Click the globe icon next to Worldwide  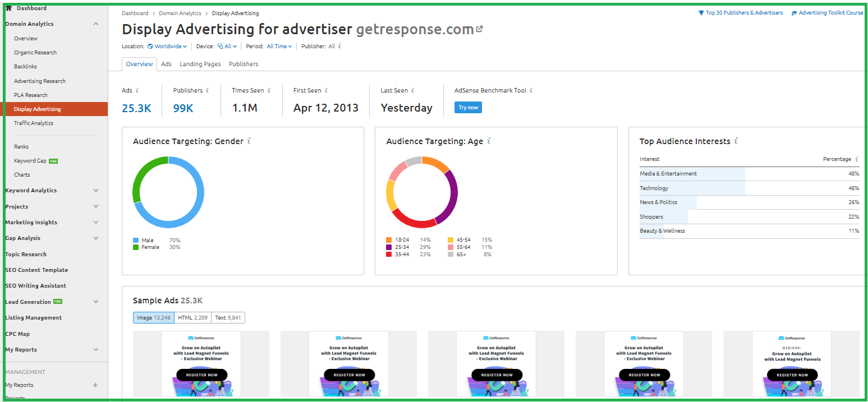[150, 47]
